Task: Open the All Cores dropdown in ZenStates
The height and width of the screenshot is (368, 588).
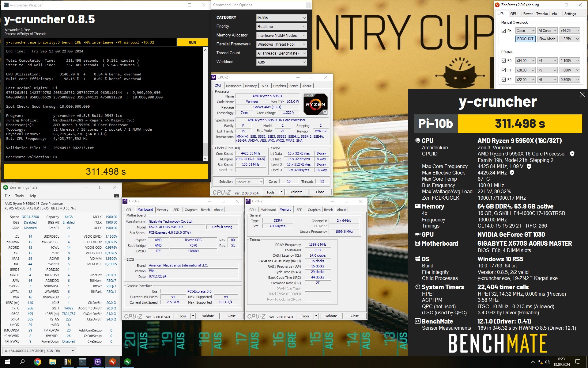Action: [x=547, y=31]
